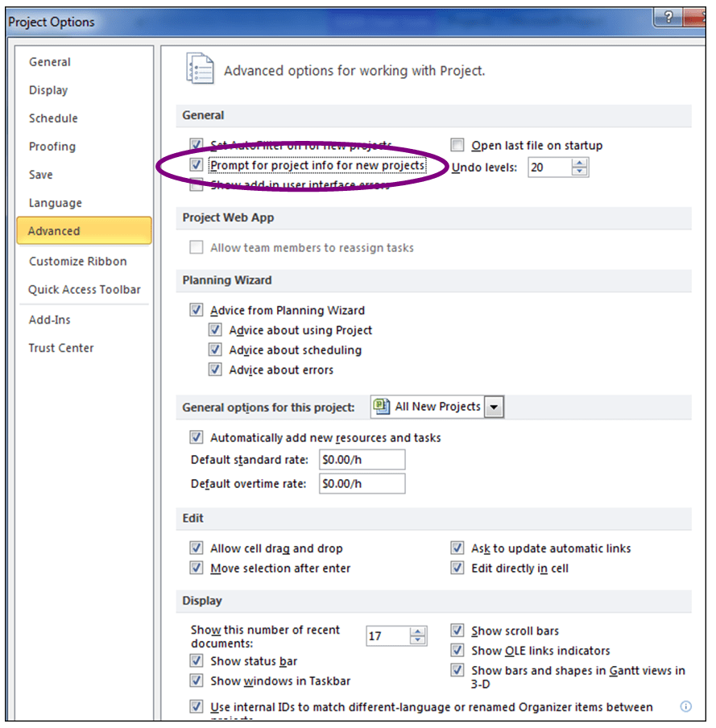
Task: Enable Open last file on startup
Action: pyautogui.click(x=457, y=145)
